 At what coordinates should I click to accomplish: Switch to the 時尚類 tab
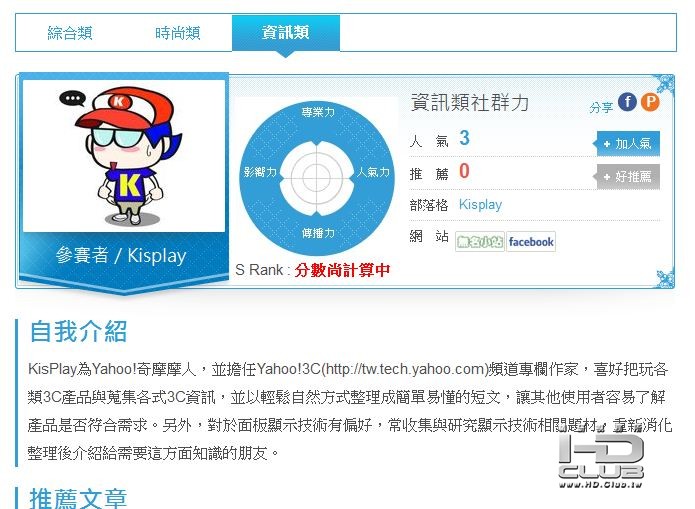(178, 33)
